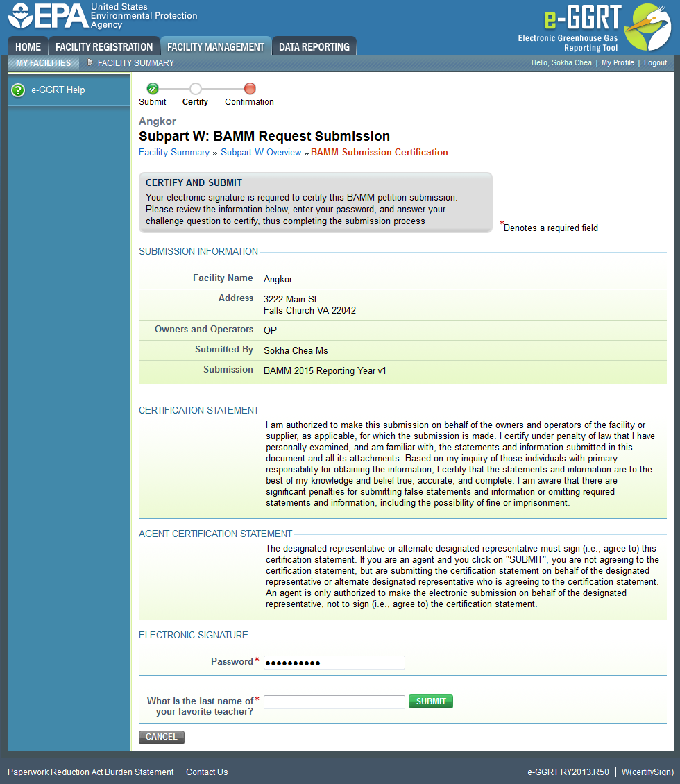
Task: Click the e-GGRT bird logo
Action: tap(647, 28)
